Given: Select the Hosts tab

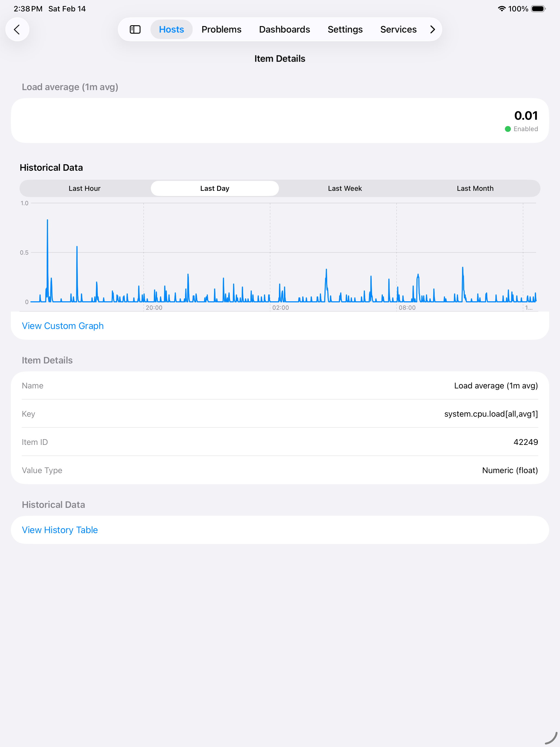Looking at the screenshot, I should (x=171, y=29).
